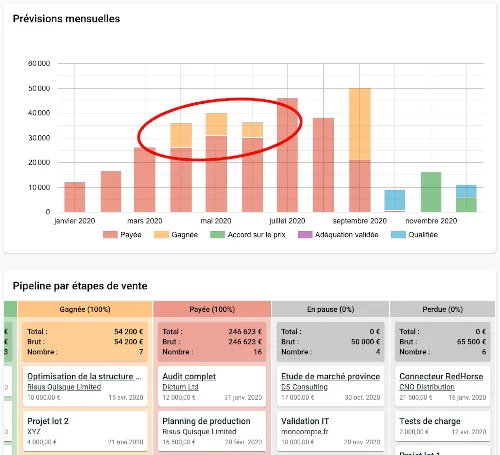Open the Dictum Ltd company link
This screenshot has width=500, height=455.
(180, 387)
